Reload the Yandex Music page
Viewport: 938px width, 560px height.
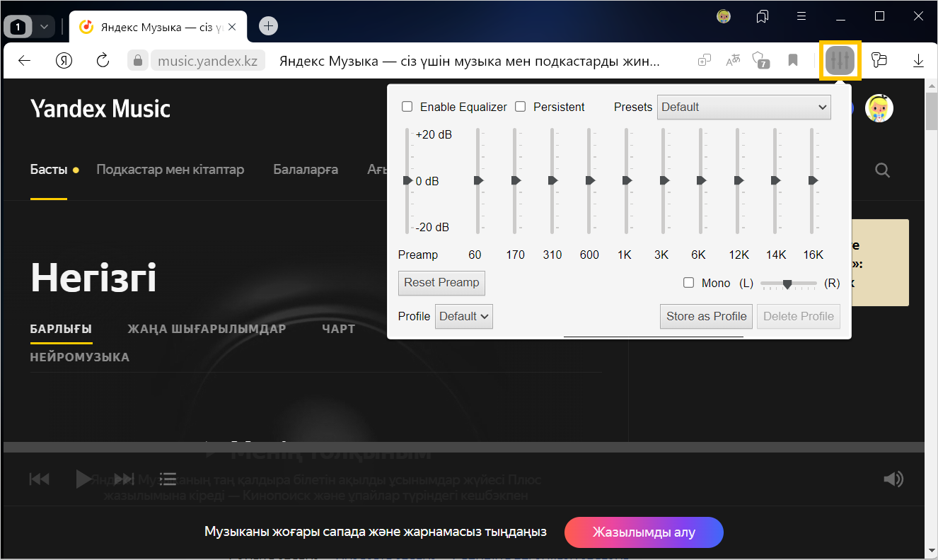(x=103, y=60)
